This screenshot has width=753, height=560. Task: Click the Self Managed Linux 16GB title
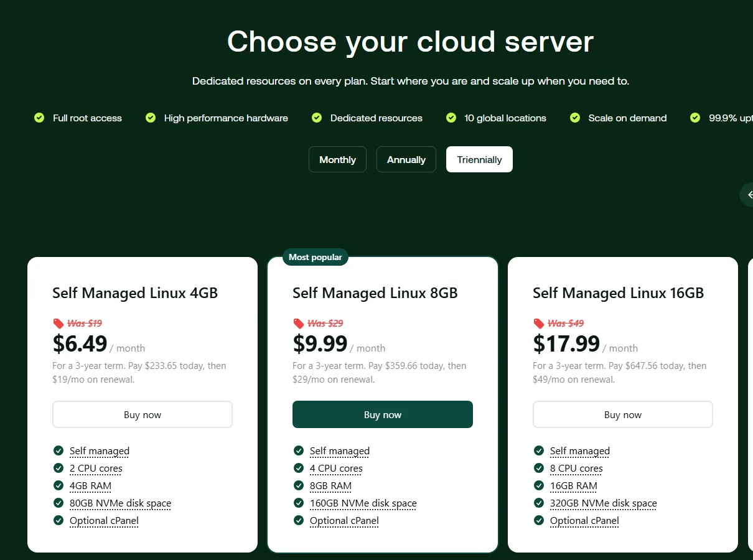coord(618,293)
